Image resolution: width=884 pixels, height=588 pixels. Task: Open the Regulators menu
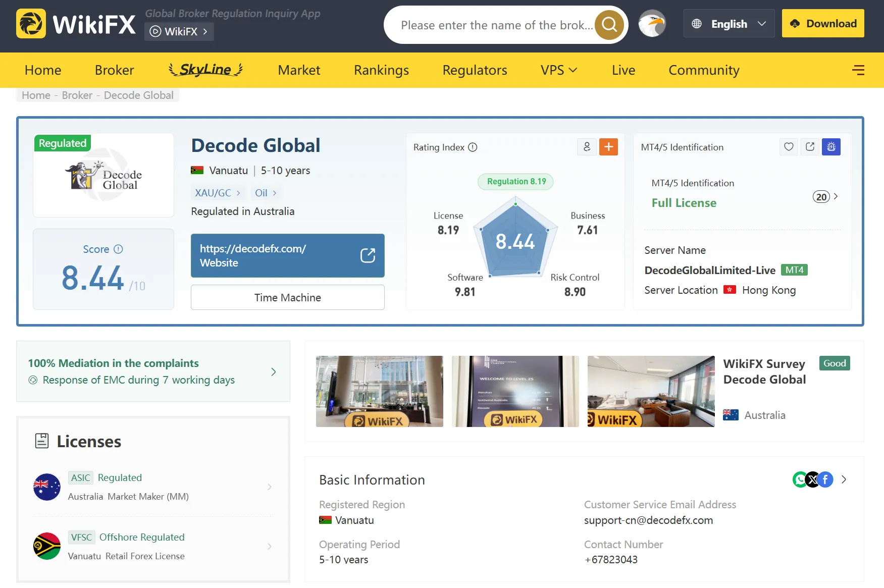(475, 70)
